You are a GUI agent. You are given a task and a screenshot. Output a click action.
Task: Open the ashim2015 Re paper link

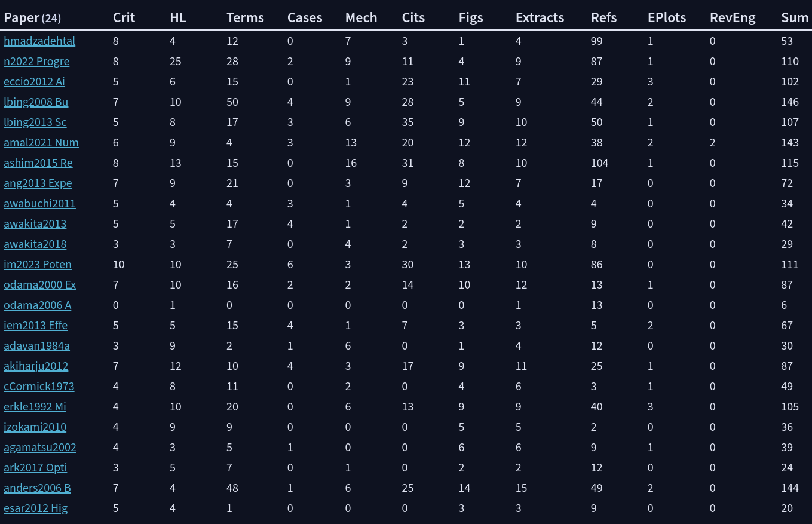[38, 163]
